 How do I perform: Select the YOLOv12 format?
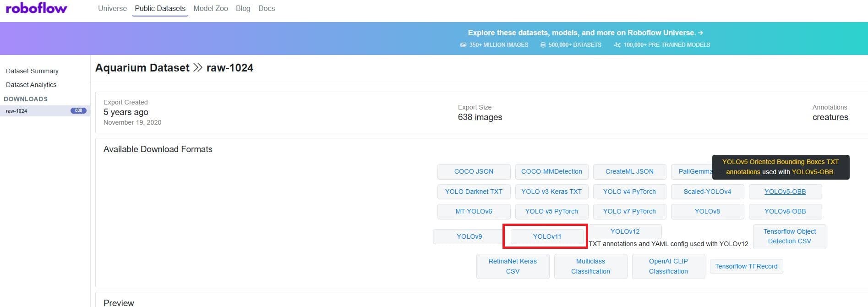[x=625, y=231]
